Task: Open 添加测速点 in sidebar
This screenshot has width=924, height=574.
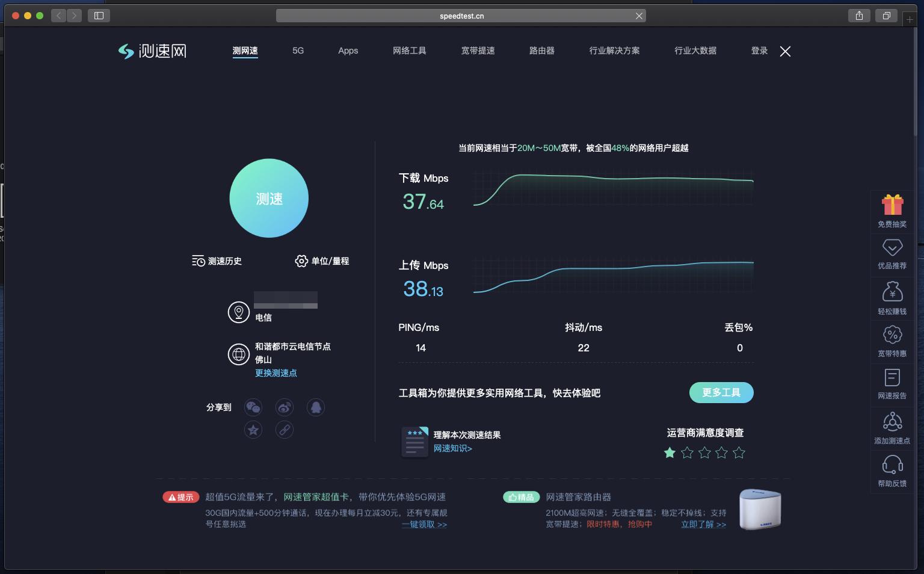Action: pyautogui.click(x=892, y=428)
